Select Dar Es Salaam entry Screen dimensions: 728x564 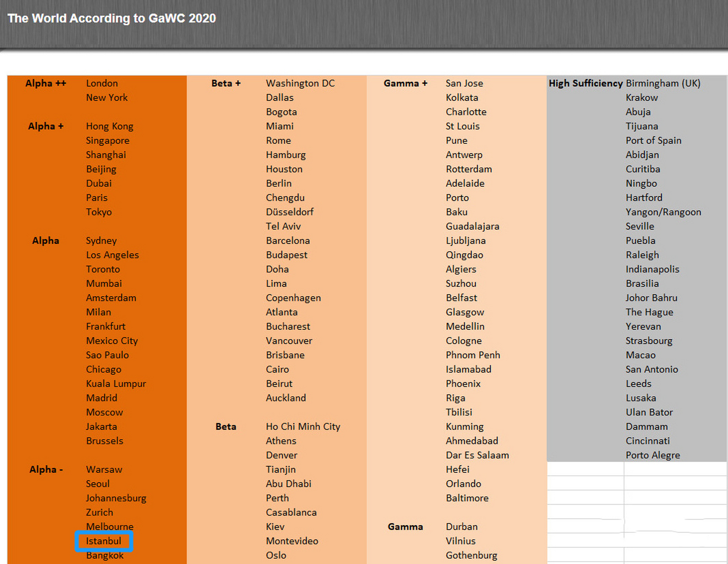(x=477, y=455)
